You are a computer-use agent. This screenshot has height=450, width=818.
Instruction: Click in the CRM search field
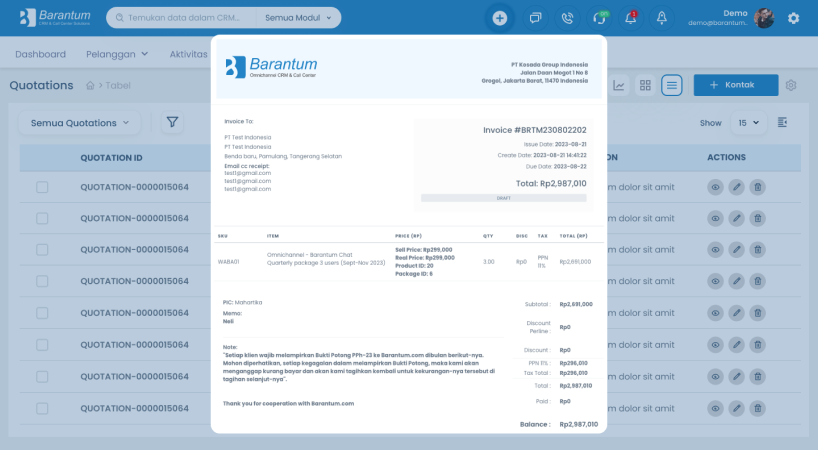coord(184,18)
